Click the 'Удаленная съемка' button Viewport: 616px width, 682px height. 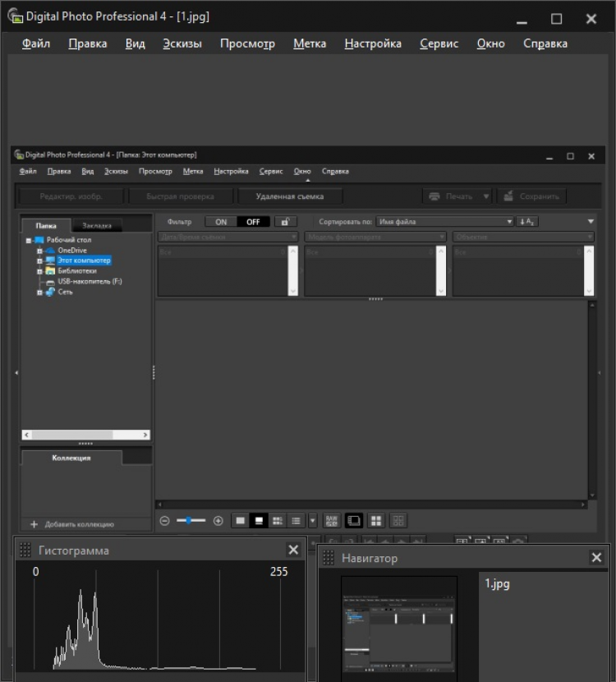point(289,196)
